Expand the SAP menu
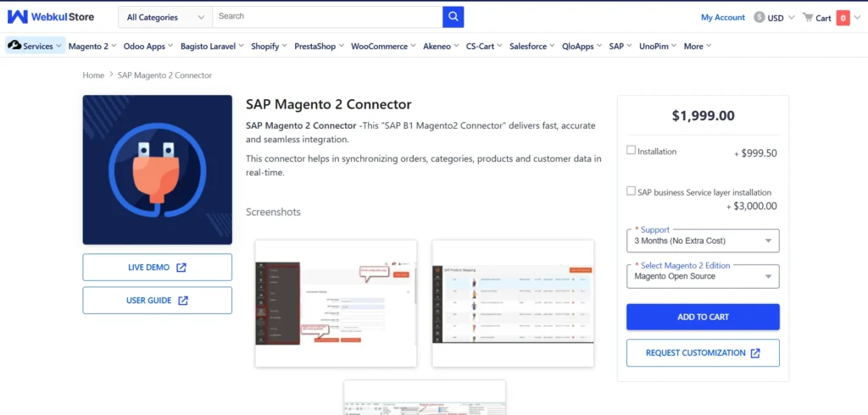Image resolution: width=868 pixels, height=415 pixels. 620,47
